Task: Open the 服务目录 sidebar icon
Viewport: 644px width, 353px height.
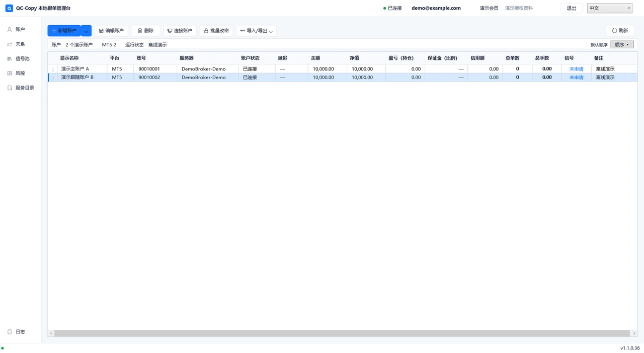Action: 10,88
